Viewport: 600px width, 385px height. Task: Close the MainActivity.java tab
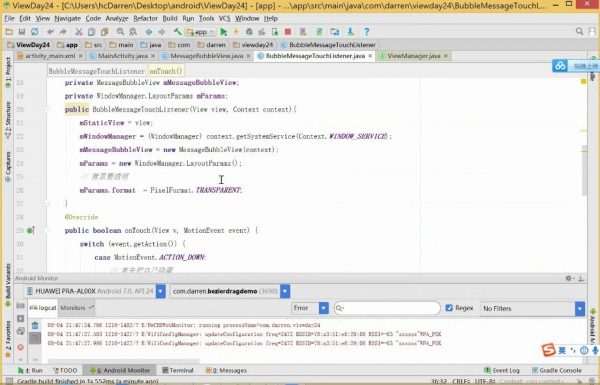[153, 56]
